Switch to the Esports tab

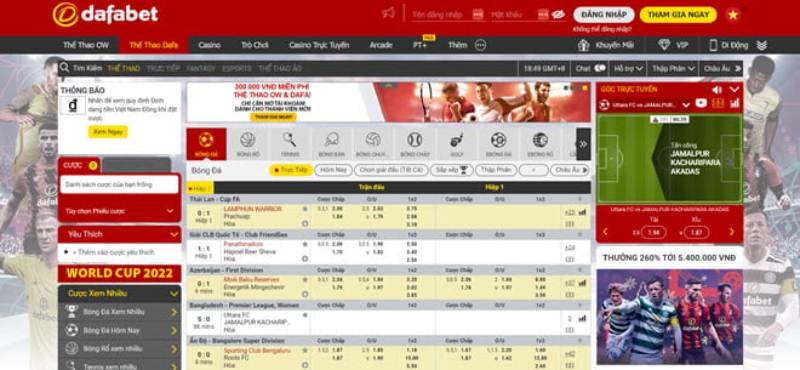tap(237, 68)
